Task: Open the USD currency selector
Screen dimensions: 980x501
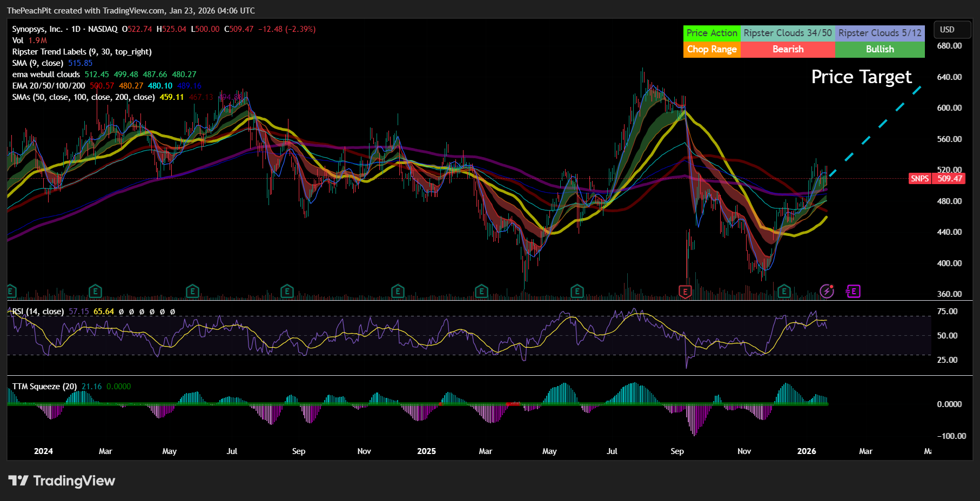Action: (952, 30)
